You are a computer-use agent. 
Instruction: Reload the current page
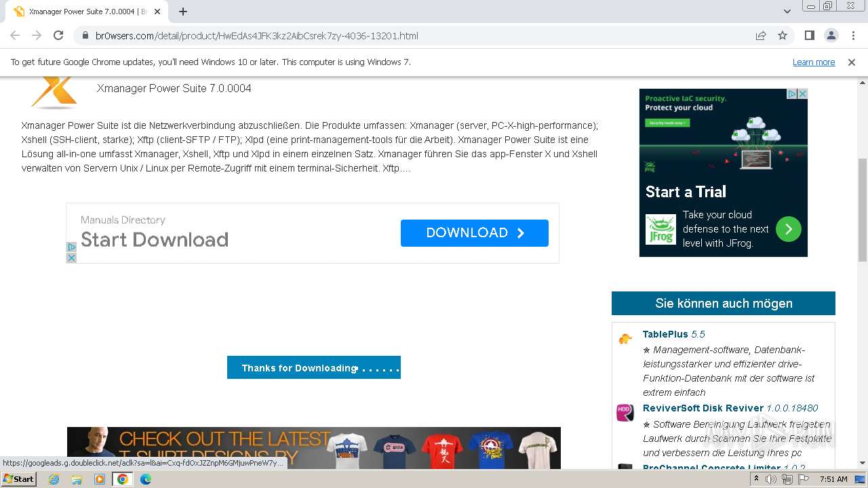click(x=58, y=35)
